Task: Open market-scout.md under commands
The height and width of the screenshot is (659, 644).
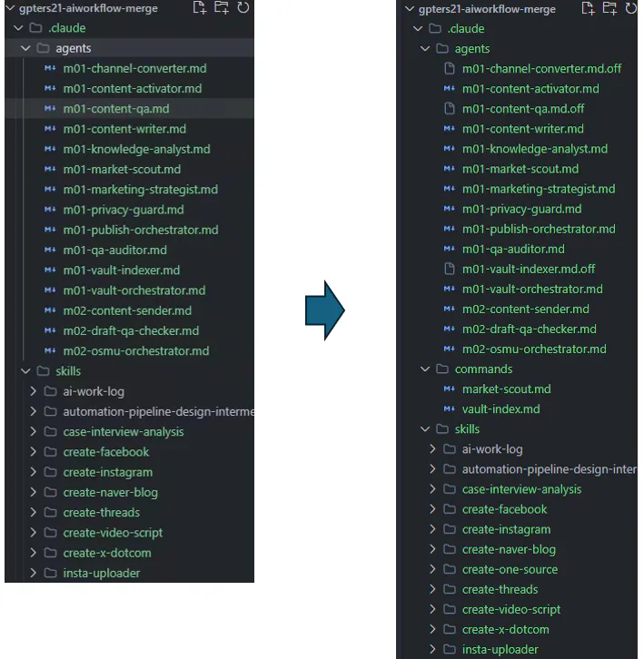Action: 507,389
